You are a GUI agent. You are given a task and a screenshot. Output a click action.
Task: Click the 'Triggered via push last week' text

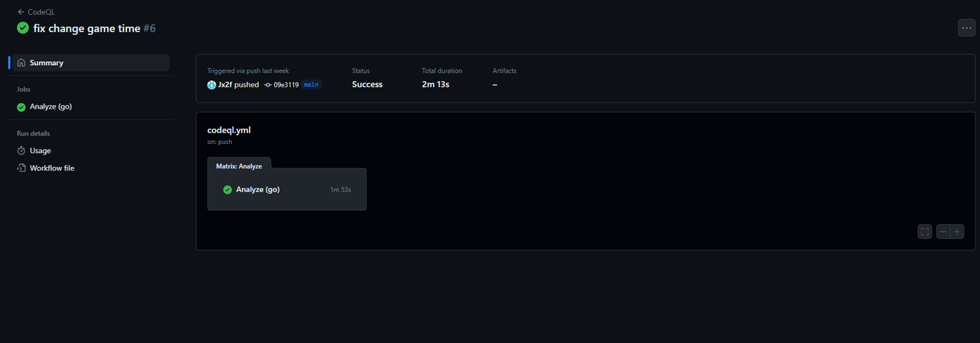click(x=248, y=70)
